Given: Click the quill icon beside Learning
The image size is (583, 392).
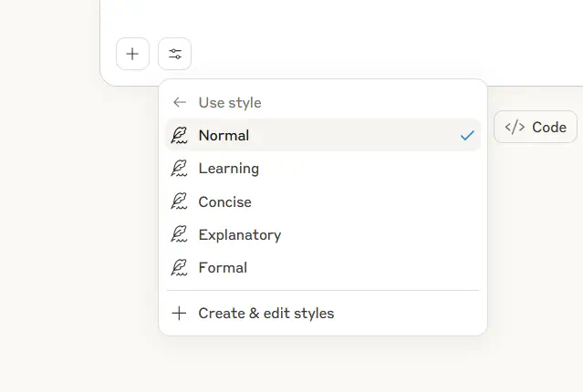Looking at the screenshot, I should coord(180,169).
